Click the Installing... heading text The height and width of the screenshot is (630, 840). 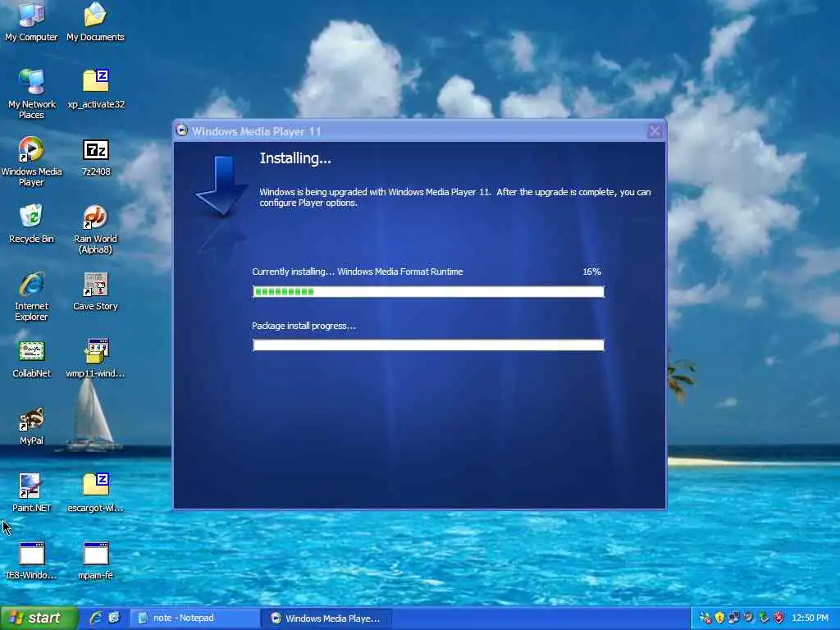point(295,158)
